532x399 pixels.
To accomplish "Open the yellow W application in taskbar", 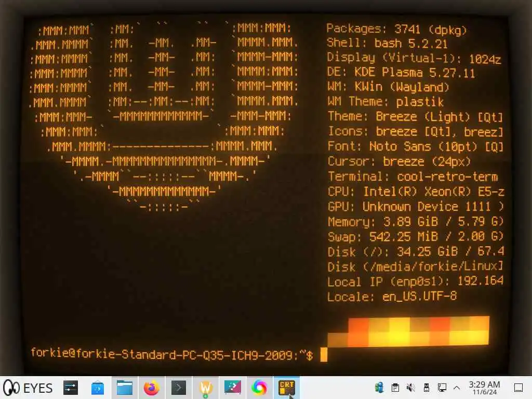I will (206, 388).
